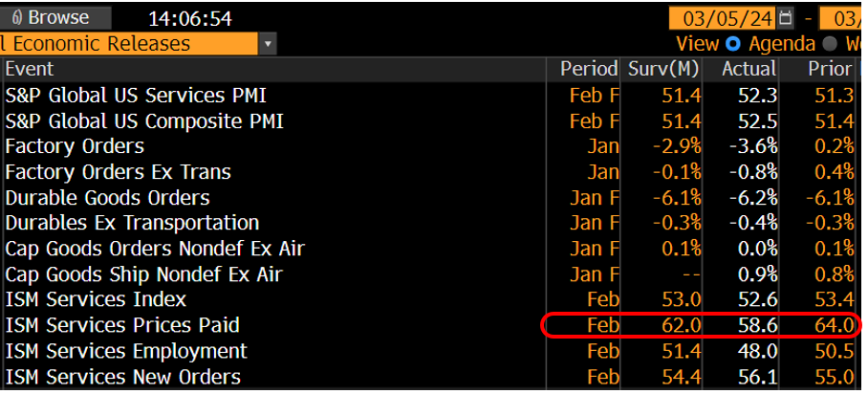This screenshot has height=394, width=868.
Task: Click Actual 52.5 for Composite PMI
Action: click(x=757, y=120)
